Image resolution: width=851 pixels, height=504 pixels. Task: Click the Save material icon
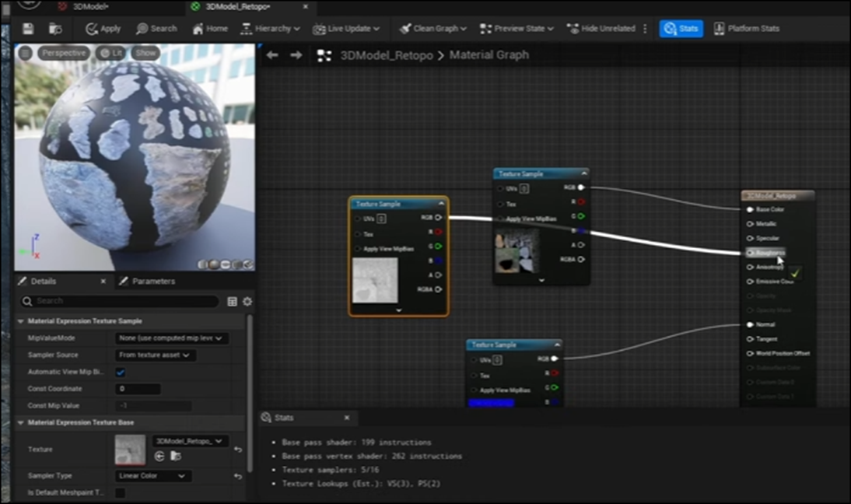(28, 29)
